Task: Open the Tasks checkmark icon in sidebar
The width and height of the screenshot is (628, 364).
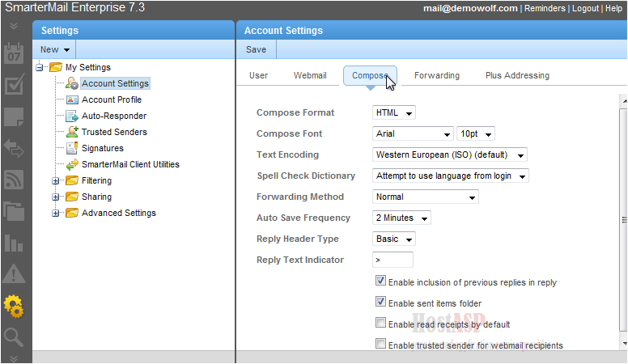Action: [14, 84]
